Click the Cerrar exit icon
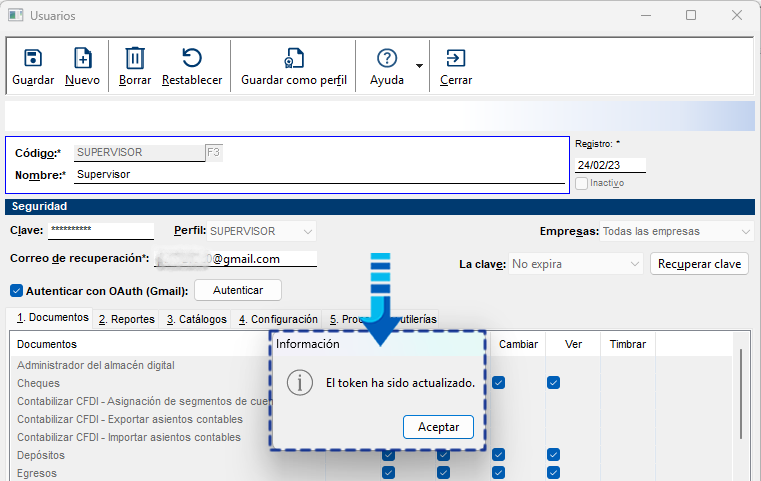761x481 pixels. coord(456,59)
